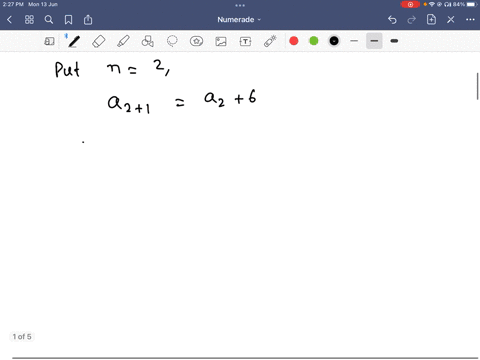Screen dimensions: 480x360
Task: Open the Numerade document title dropdown
Action: [239, 20]
